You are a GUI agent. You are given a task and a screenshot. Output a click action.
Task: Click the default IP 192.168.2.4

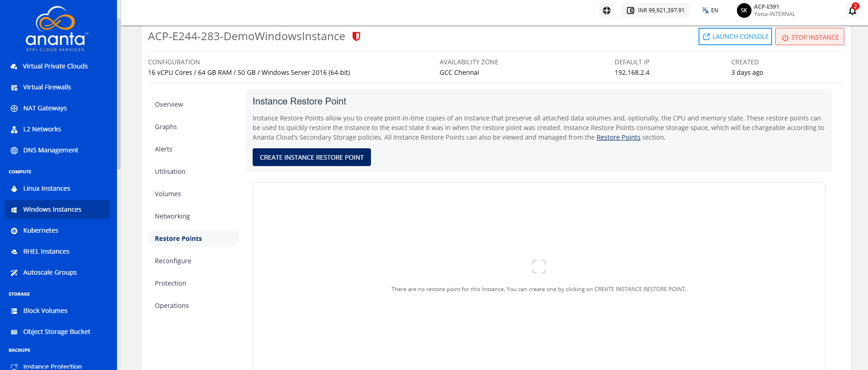pos(632,73)
